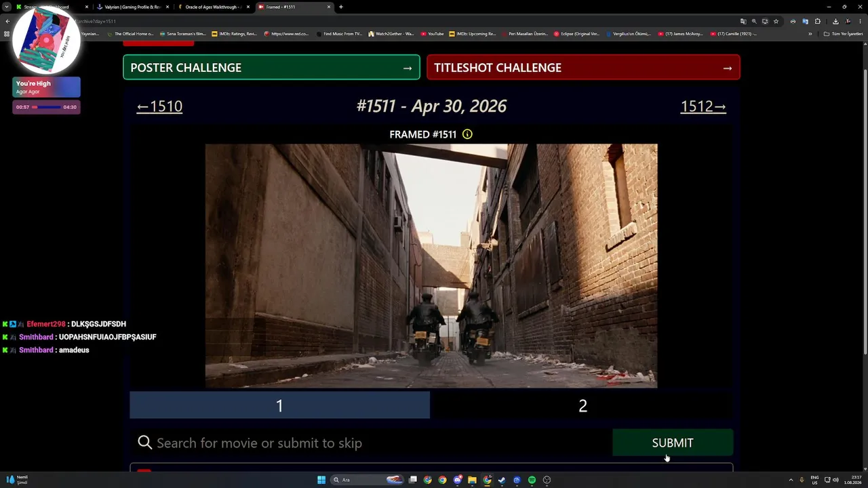This screenshot has width=868, height=488.
Task: Go back with the browser back arrow
Action: [x=7, y=21]
